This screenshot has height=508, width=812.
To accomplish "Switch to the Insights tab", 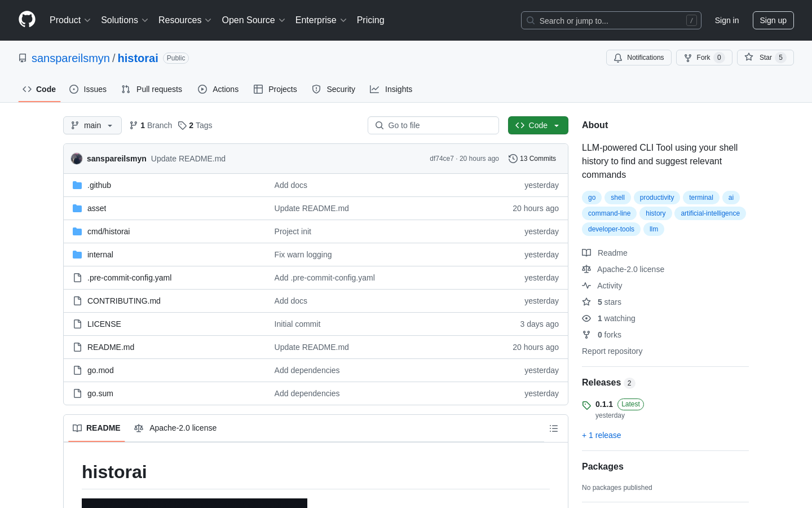I will pyautogui.click(x=391, y=89).
